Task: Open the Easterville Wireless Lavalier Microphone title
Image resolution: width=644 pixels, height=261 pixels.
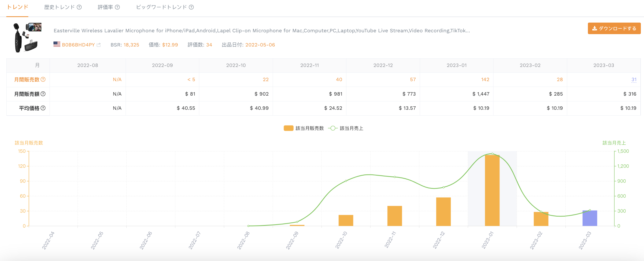Action: [262, 31]
